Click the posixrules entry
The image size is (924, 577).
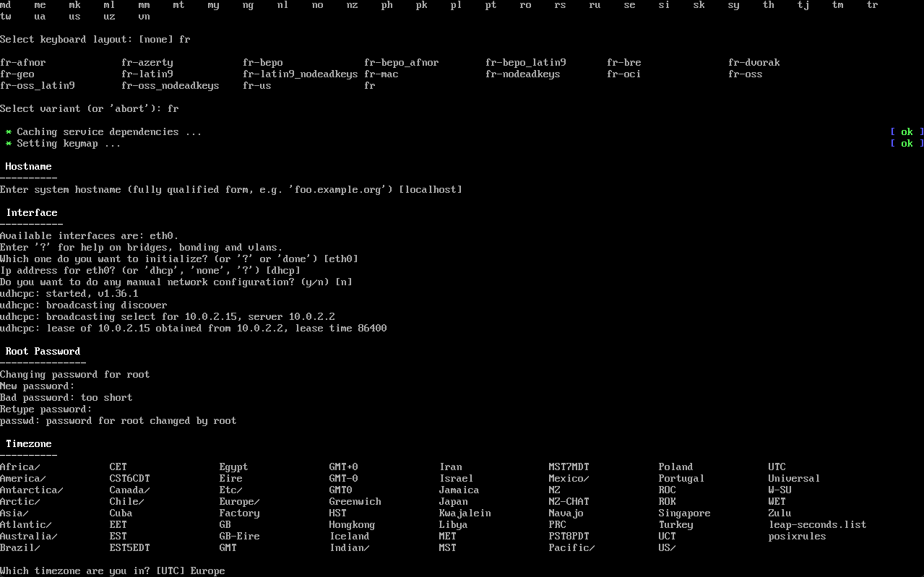pos(797,536)
